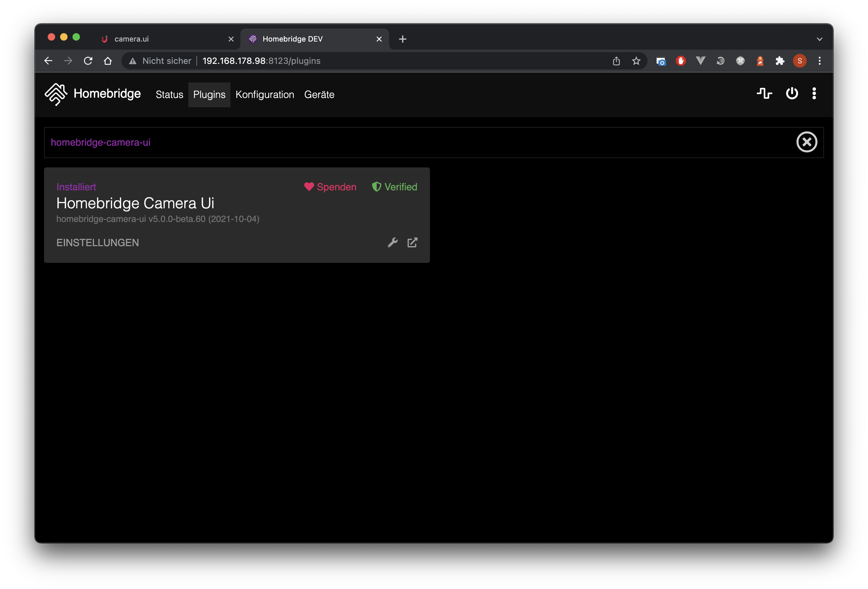Click the Verified shield badge
The height and width of the screenshot is (589, 868).
394,187
